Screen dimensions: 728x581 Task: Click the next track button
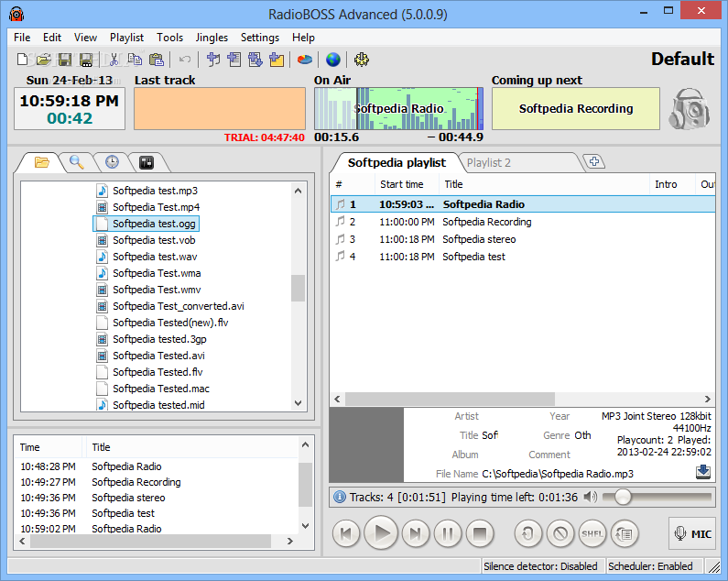[x=416, y=533]
